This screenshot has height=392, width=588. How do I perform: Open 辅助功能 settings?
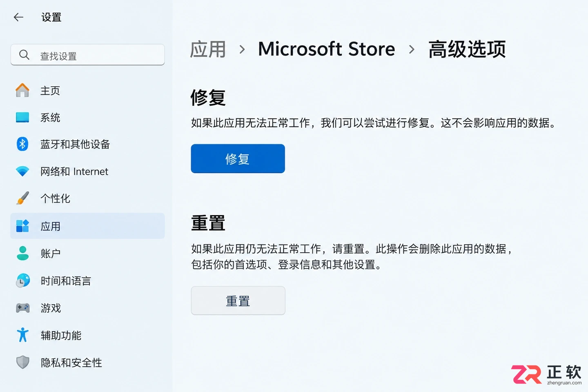87,335
